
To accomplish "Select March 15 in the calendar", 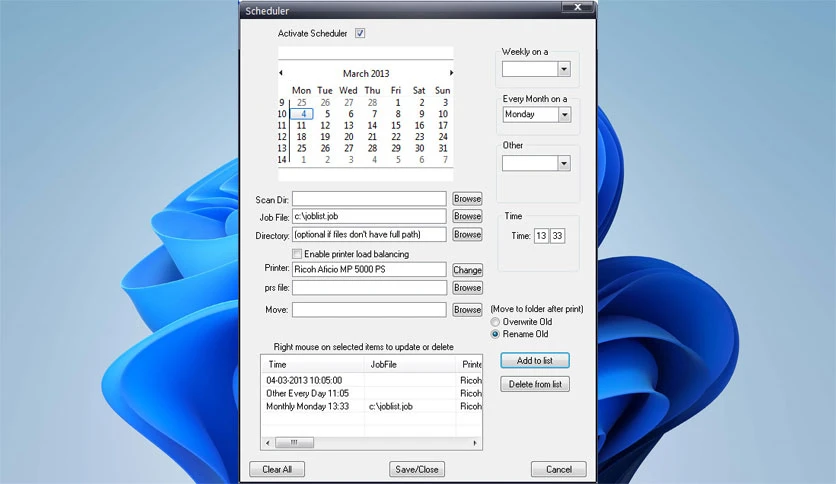I will coord(396,125).
